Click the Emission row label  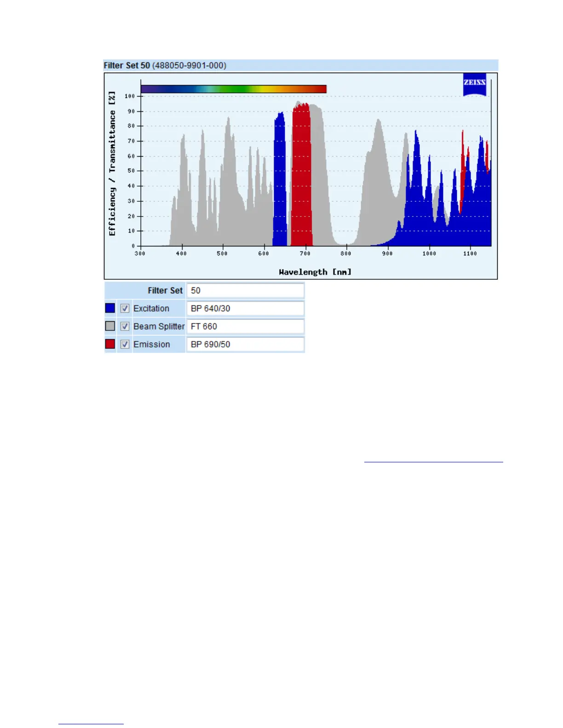[x=152, y=344]
